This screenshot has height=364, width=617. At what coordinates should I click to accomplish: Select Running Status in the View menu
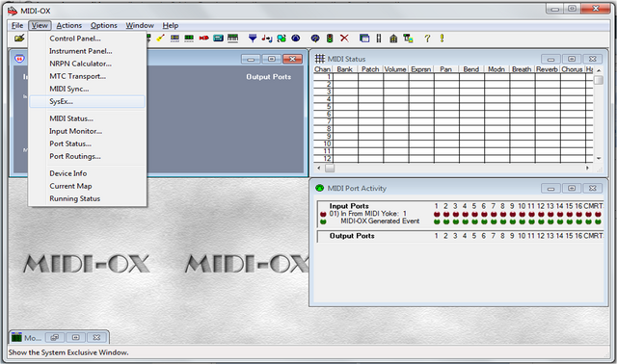(87, 198)
